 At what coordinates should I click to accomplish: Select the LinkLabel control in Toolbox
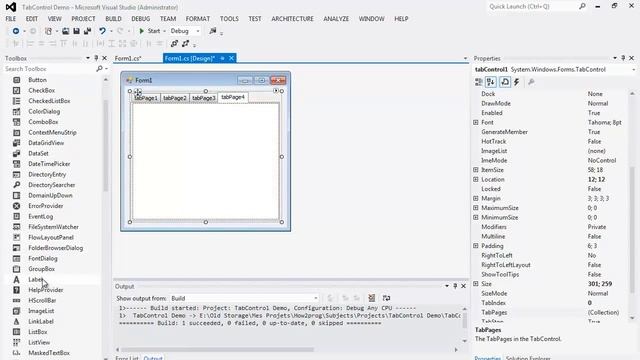[41, 322]
